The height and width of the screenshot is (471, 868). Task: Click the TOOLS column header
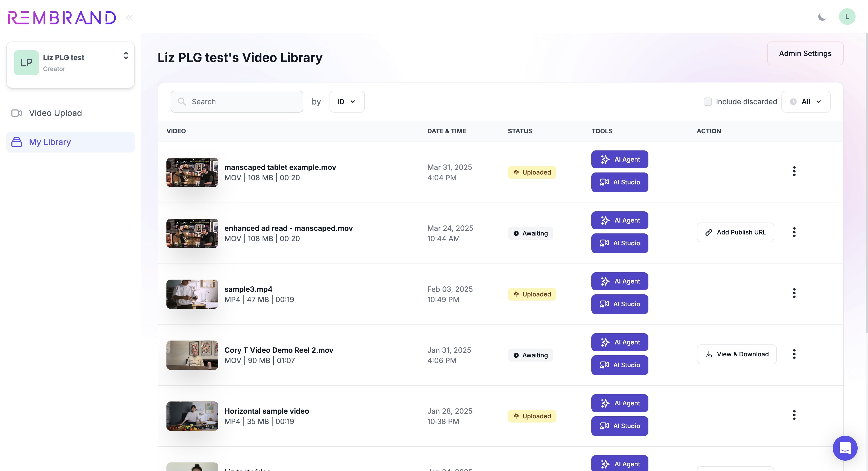point(602,131)
